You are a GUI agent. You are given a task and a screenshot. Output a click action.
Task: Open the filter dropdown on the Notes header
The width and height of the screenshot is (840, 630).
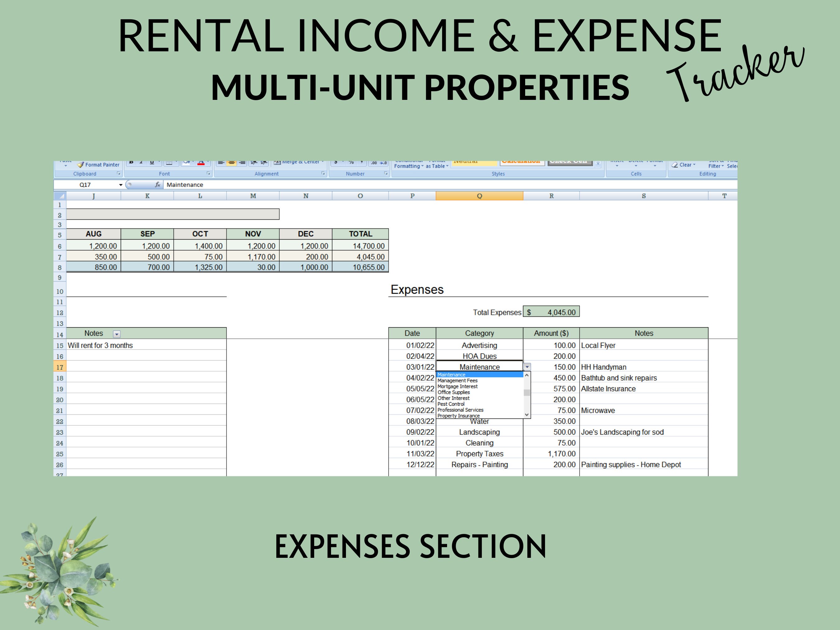pos(117,334)
